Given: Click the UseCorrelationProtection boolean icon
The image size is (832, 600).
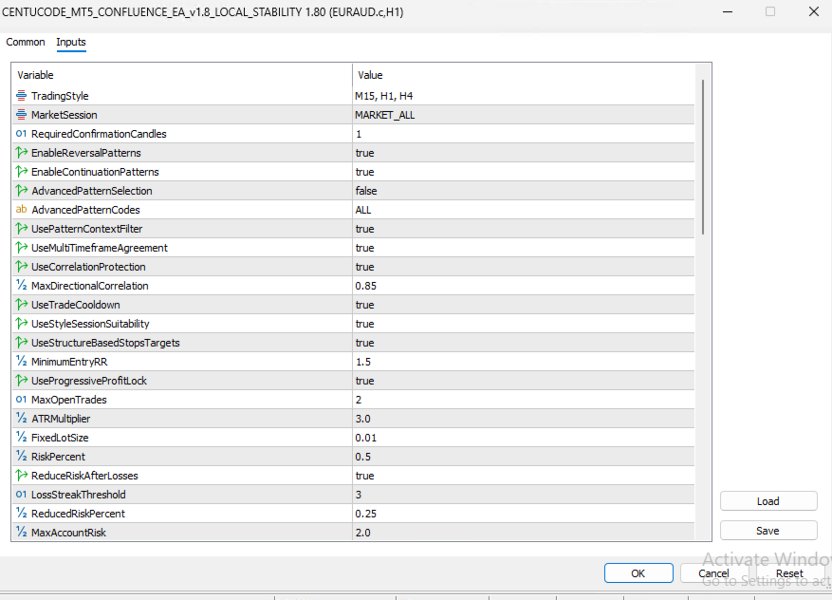Looking at the screenshot, I should (x=21, y=267).
